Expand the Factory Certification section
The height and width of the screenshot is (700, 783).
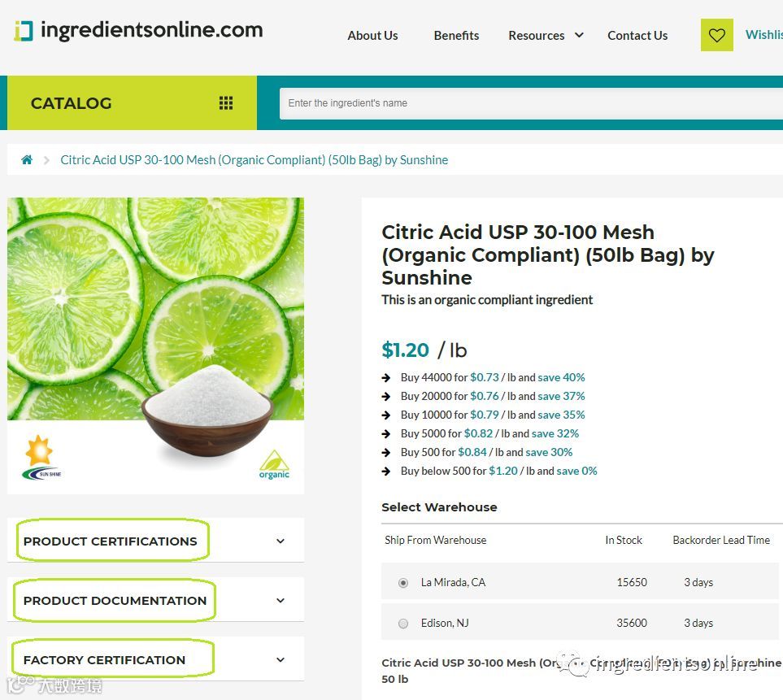(x=155, y=660)
